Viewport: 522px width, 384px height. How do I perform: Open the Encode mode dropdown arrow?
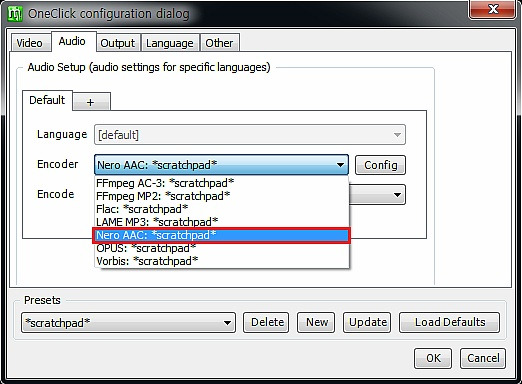pos(397,195)
